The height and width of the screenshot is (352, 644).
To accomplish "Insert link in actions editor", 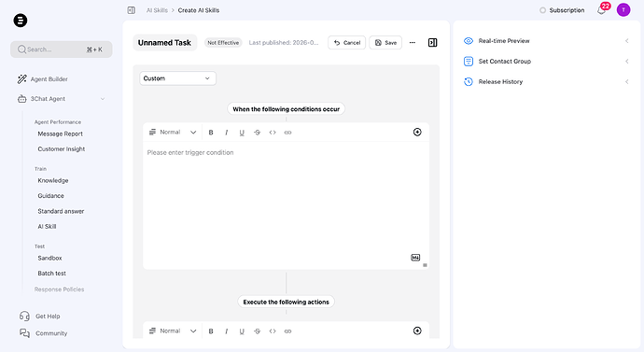I will (287, 331).
